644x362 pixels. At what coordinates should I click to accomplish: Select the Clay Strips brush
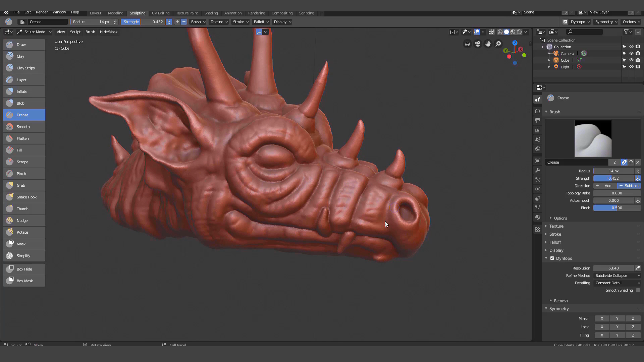click(24, 68)
